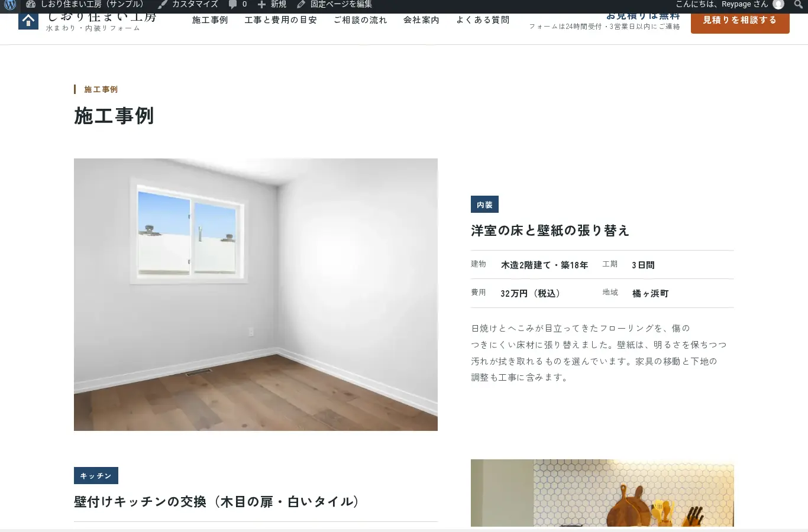
Task: Open 会社案内 in the navigation
Action: (x=421, y=20)
